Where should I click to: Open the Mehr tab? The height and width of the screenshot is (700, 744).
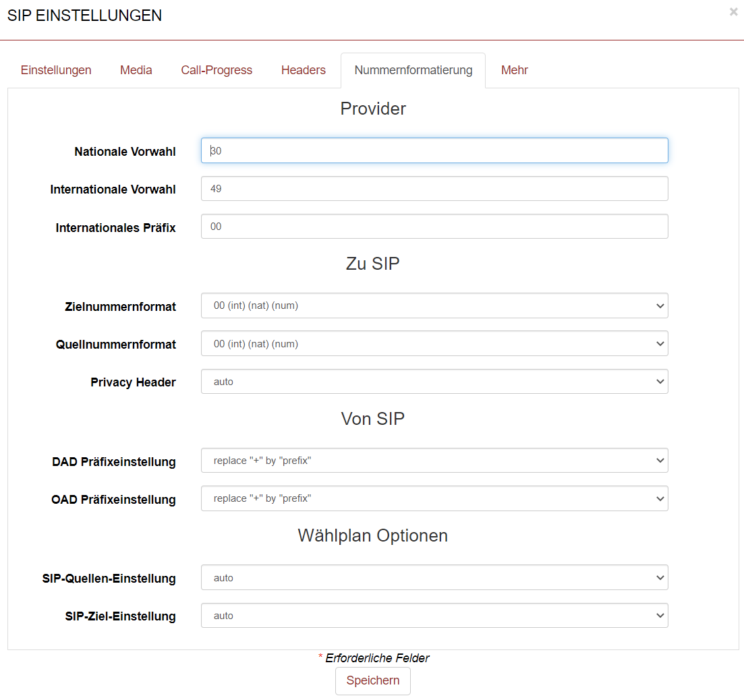(514, 70)
